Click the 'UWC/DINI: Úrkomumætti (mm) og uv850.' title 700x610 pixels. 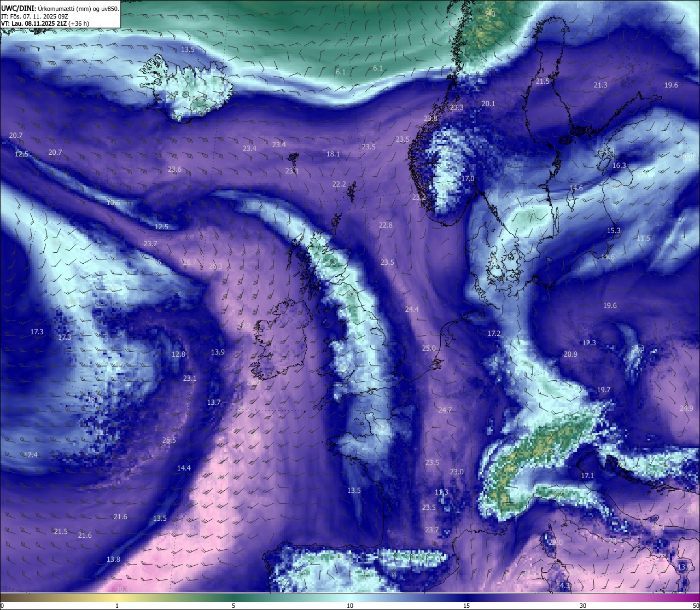click(60, 8)
